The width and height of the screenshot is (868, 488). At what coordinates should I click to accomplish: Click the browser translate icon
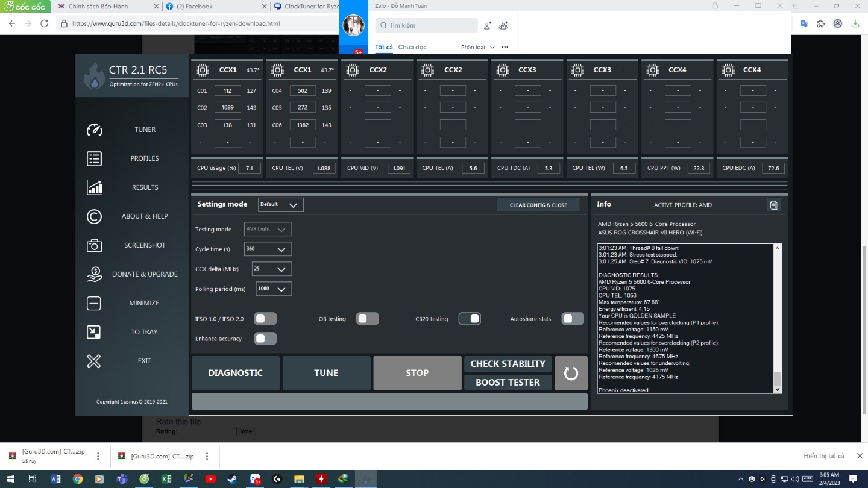point(804,23)
